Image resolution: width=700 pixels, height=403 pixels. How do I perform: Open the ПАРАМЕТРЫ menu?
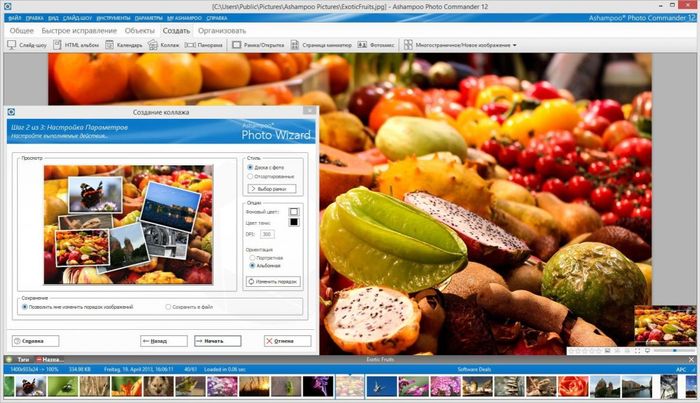(x=148, y=18)
